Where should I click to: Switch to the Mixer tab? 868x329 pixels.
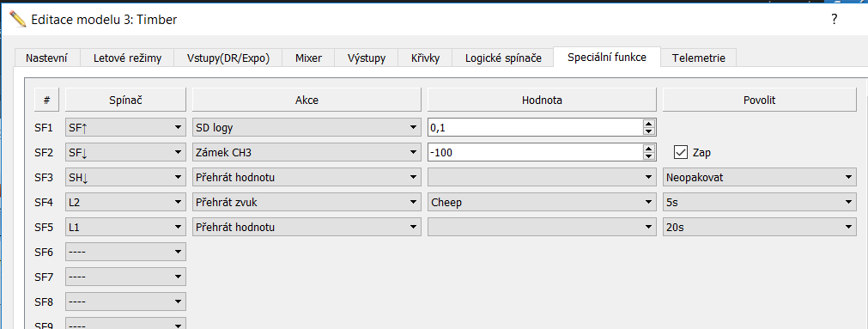(x=308, y=58)
